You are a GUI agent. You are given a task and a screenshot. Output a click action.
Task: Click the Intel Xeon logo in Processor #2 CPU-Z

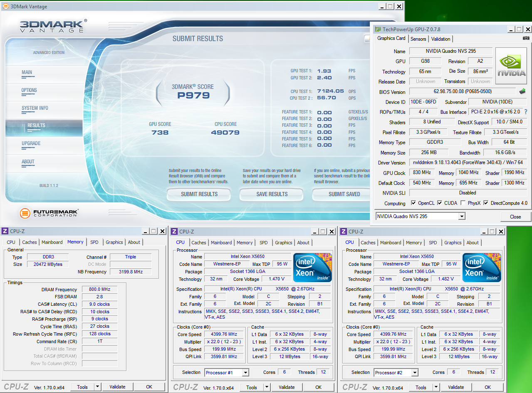[482, 268]
